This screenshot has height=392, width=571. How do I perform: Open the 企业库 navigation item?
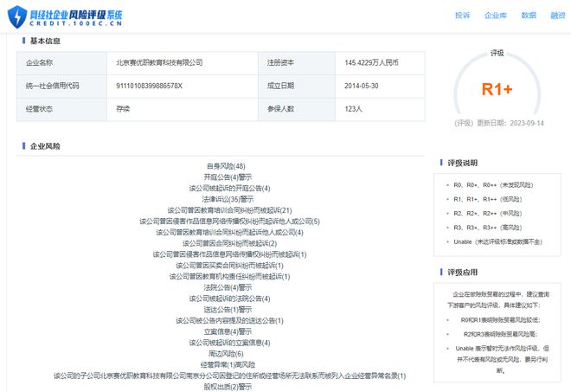click(496, 16)
